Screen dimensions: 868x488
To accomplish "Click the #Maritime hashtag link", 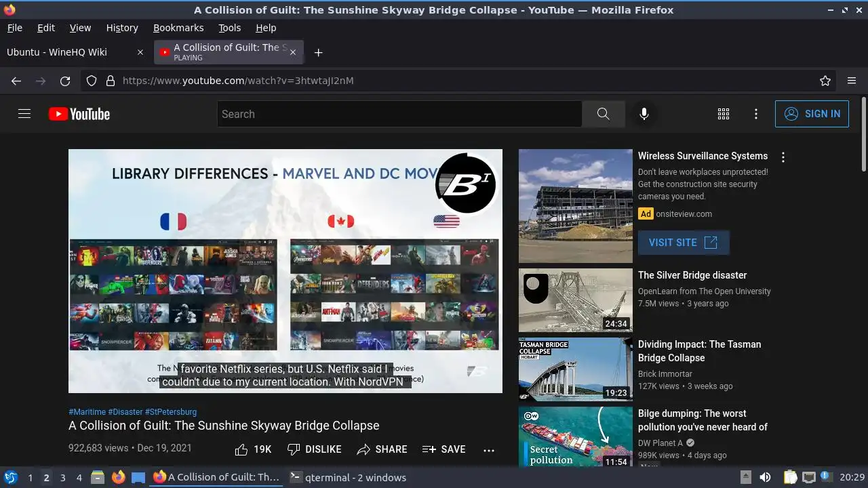I will click(x=87, y=412).
